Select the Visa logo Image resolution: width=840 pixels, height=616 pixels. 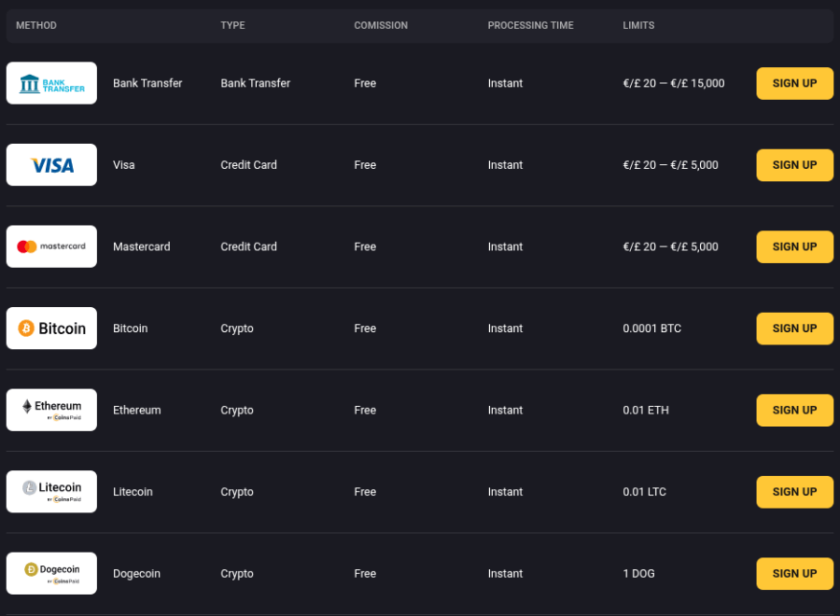click(x=51, y=164)
